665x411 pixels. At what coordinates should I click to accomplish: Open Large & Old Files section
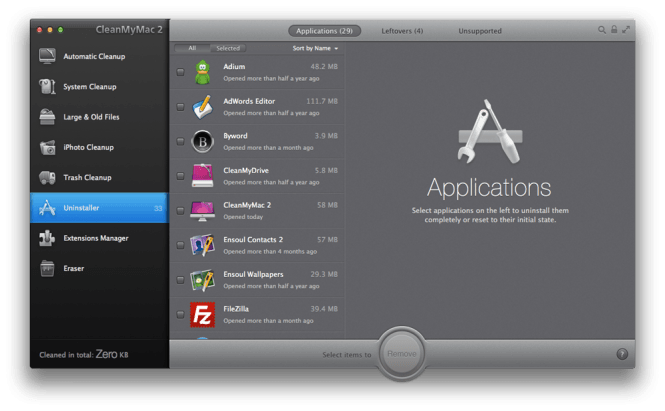(100, 117)
